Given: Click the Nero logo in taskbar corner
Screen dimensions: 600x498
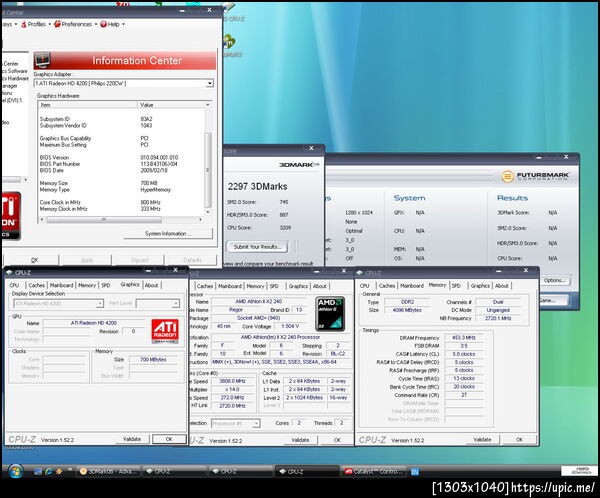Looking at the screenshot, I should tap(581, 470).
